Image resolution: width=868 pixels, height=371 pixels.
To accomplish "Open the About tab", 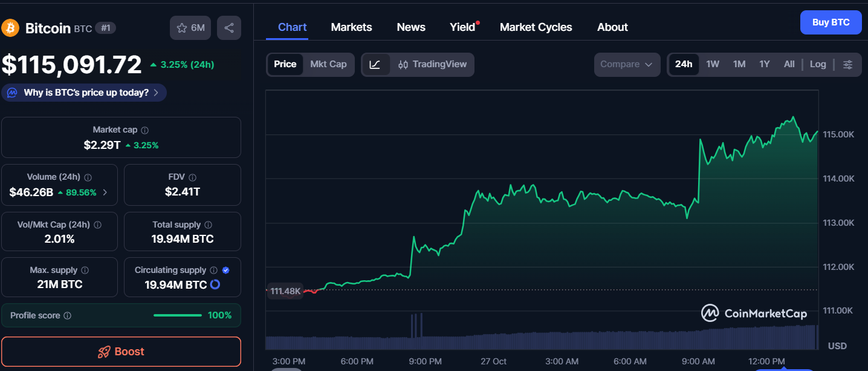I will [x=612, y=27].
